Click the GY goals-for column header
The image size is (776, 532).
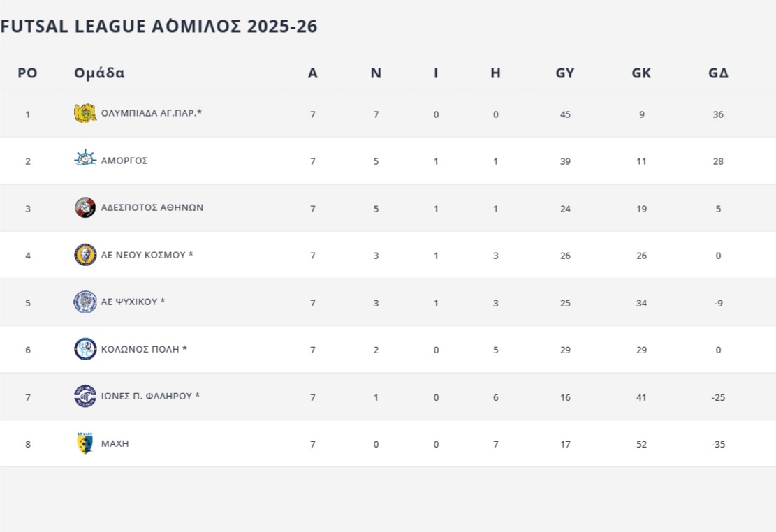pos(565,73)
